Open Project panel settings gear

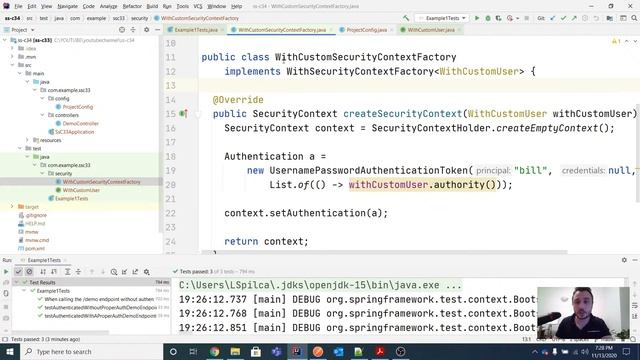(x=147, y=30)
